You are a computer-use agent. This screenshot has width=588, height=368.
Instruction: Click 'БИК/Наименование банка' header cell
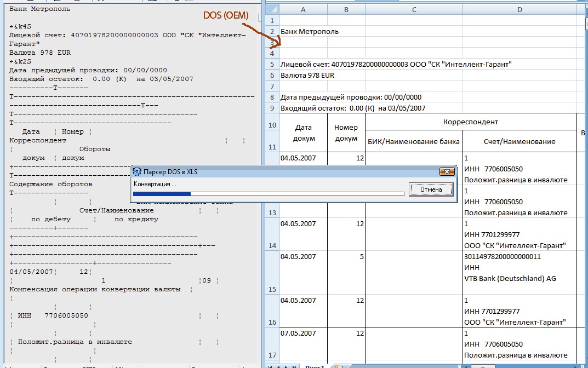pyautogui.click(x=414, y=141)
